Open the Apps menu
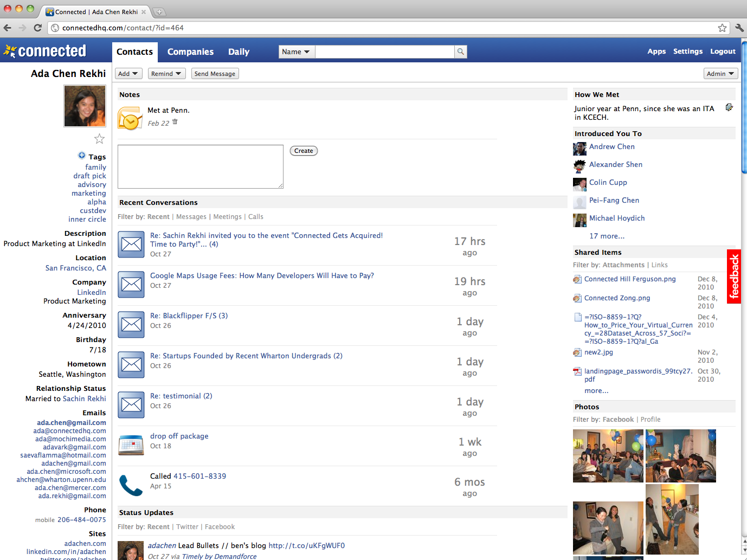The height and width of the screenshot is (560, 747). 656,52
